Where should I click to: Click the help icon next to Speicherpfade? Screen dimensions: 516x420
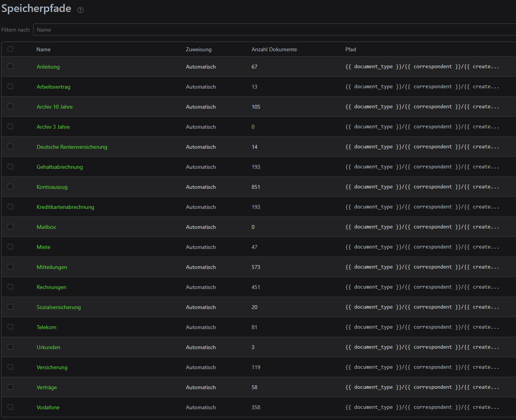[80, 10]
